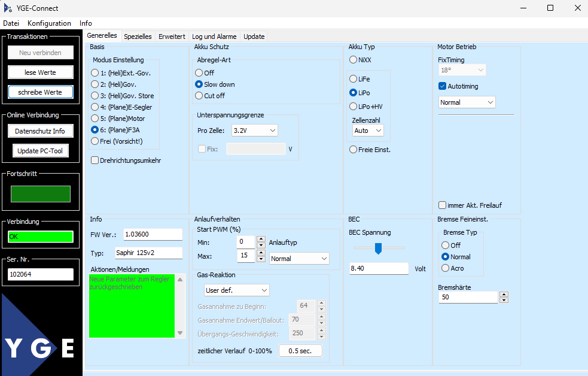Go to the Update tab
The image size is (588, 376).
click(x=254, y=37)
